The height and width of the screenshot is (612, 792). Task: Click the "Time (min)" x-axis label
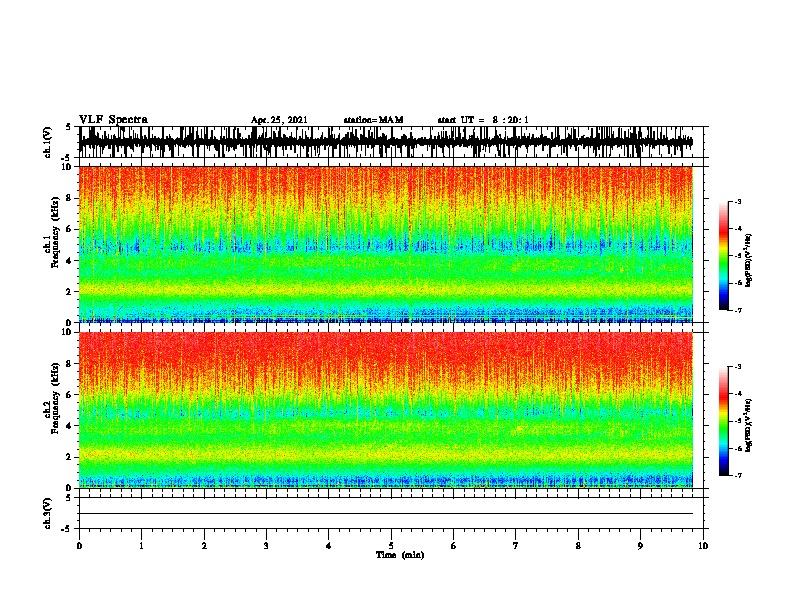coord(400,555)
